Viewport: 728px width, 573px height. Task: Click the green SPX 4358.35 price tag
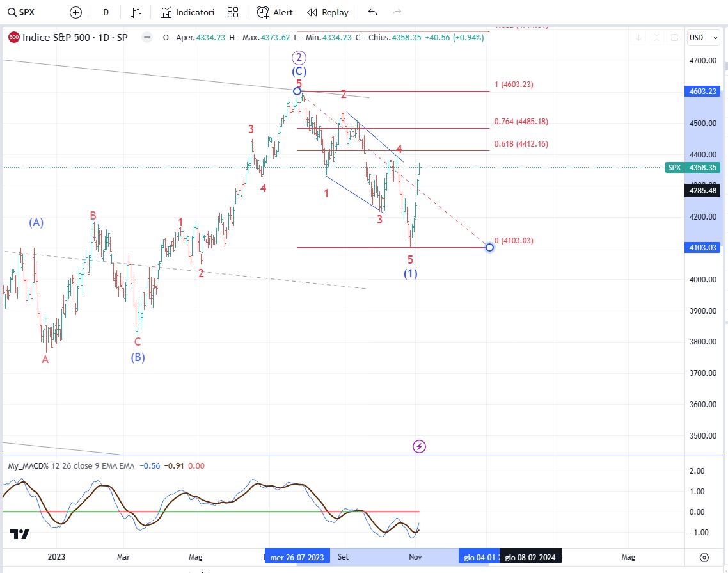coord(693,168)
